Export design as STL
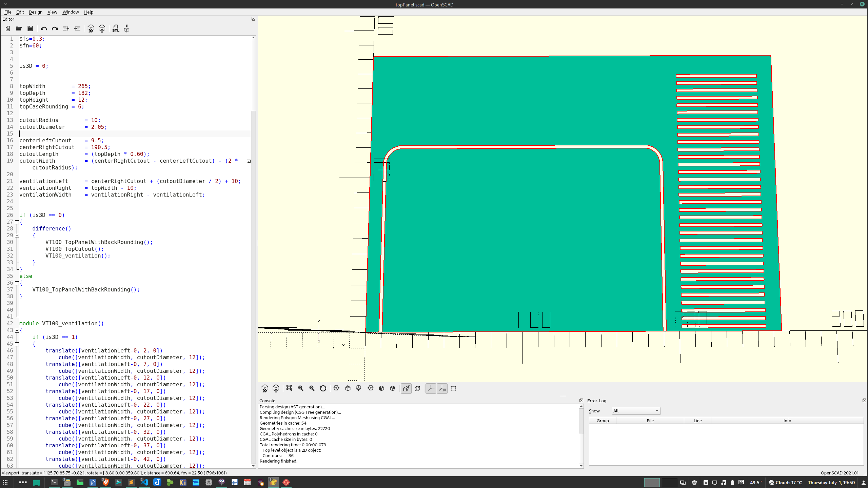The height and width of the screenshot is (488, 868). click(116, 29)
